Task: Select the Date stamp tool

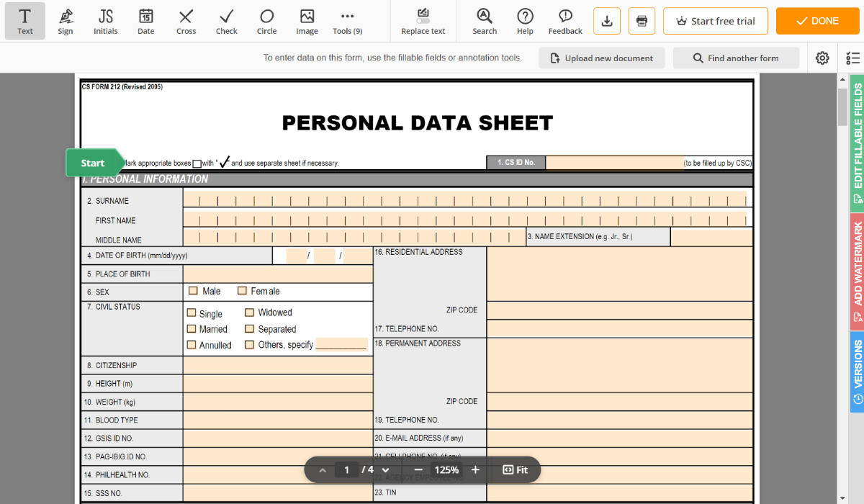Action: tap(145, 21)
